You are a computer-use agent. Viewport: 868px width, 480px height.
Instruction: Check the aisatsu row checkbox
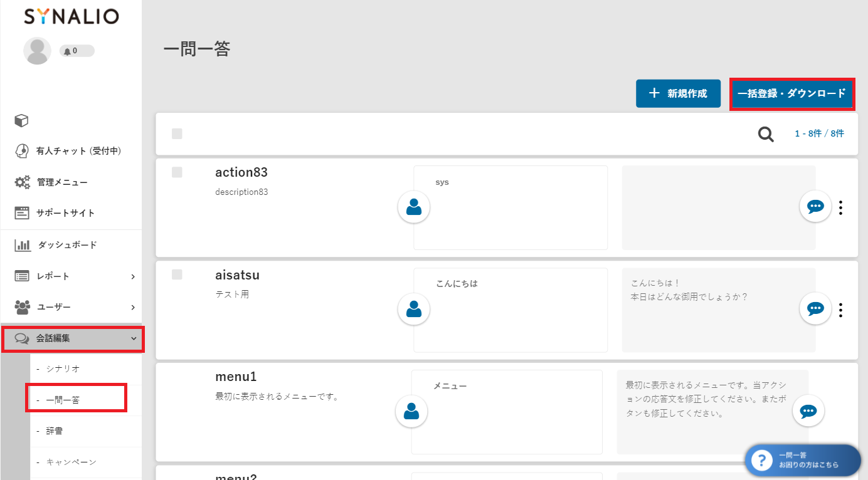click(x=177, y=274)
